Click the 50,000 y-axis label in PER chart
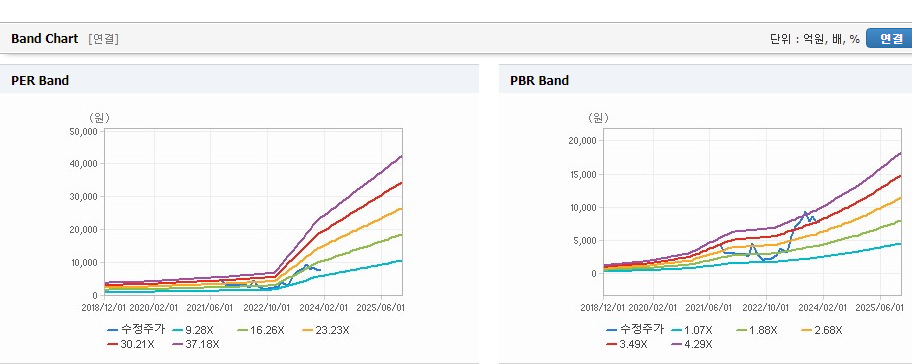Image resolution: width=912 pixels, height=364 pixels. [x=84, y=131]
